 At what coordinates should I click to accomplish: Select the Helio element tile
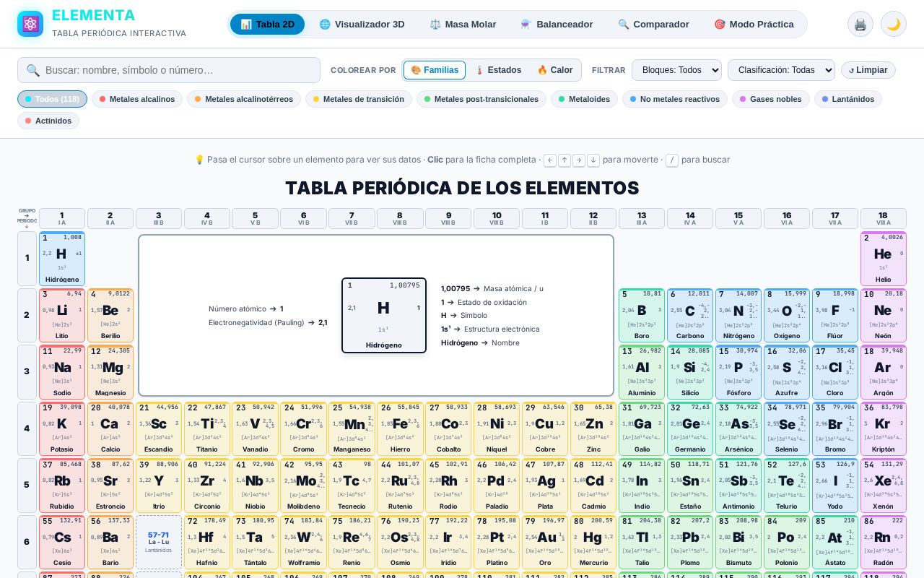coord(883,259)
